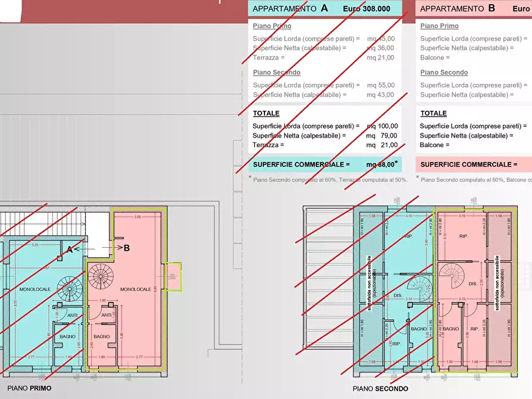Screen dimensions: 532x399
Task: Open the Piano Primo heading under Appartamento A
Action: point(272,26)
